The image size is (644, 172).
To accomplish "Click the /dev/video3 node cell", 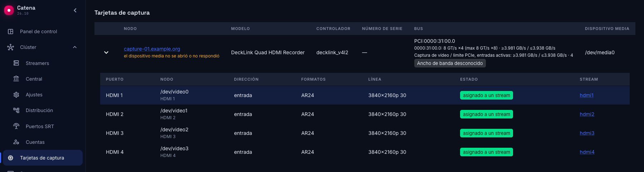I will [174, 148].
